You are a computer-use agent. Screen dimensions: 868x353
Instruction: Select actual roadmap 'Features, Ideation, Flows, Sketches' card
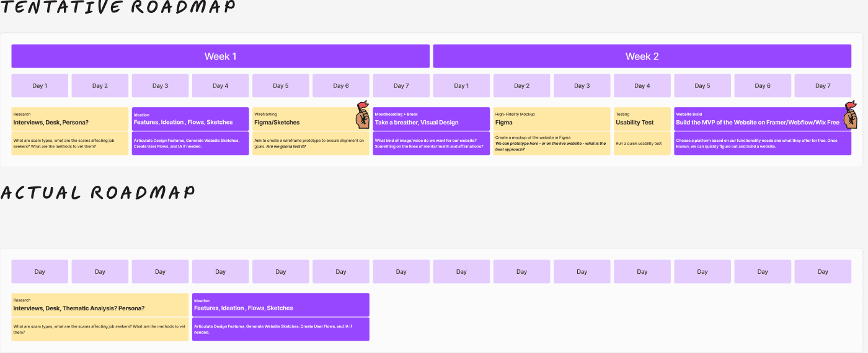pyautogui.click(x=281, y=305)
